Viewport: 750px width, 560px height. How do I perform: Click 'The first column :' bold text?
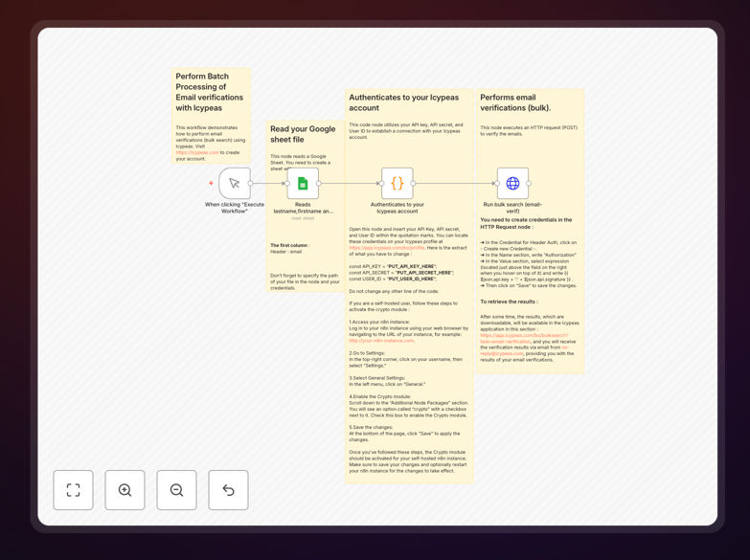(x=289, y=245)
